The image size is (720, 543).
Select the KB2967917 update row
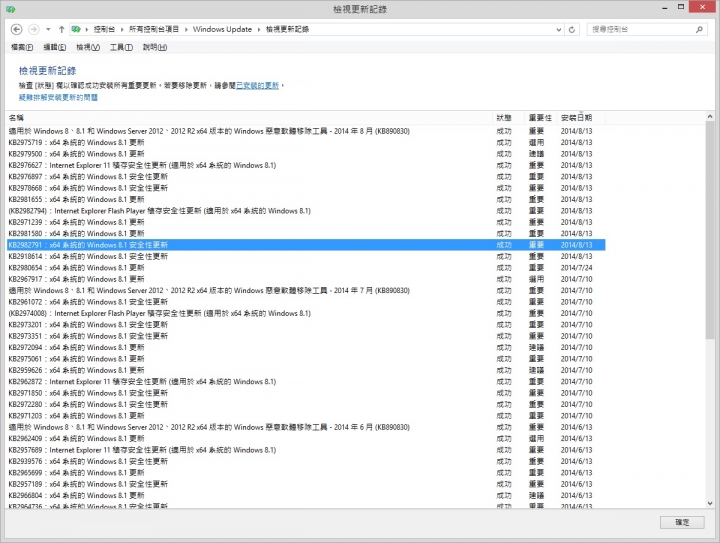point(306,279)
